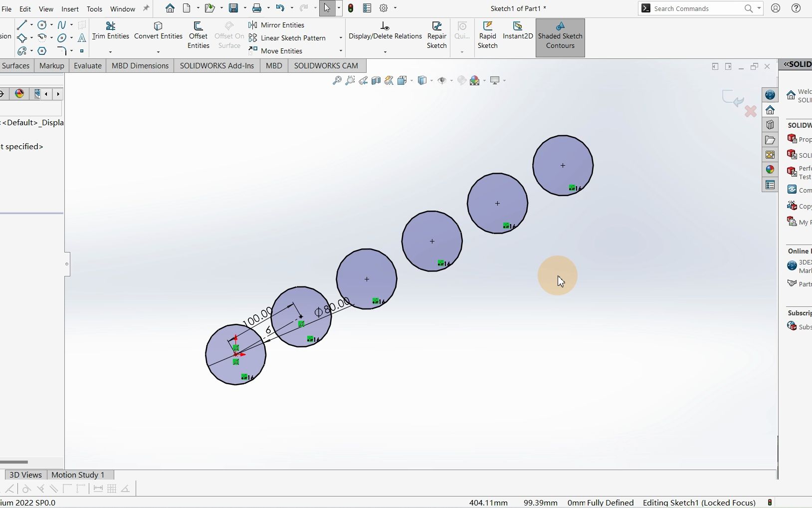
Task: Activate the Circle sketch tool
Action: pos(42,25)
